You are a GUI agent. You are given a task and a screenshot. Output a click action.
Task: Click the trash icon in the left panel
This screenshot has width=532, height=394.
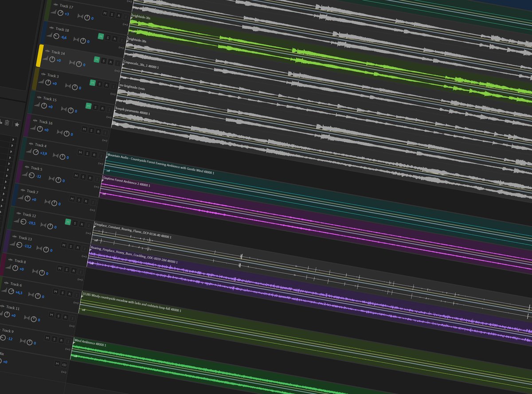[x=7, y=123]
